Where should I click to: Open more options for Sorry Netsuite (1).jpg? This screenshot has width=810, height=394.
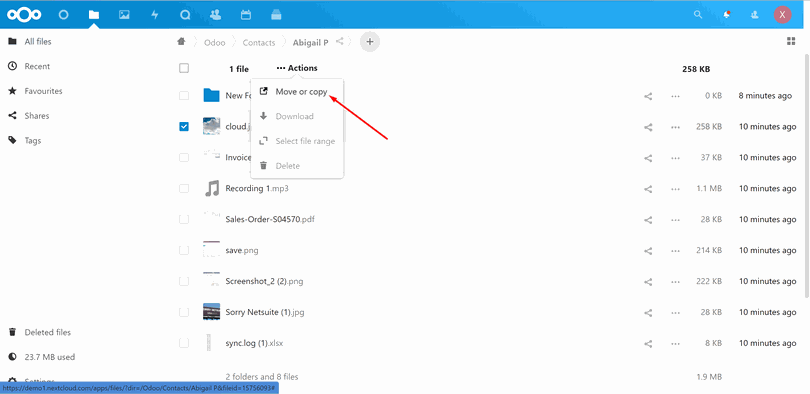coord(675,313)
